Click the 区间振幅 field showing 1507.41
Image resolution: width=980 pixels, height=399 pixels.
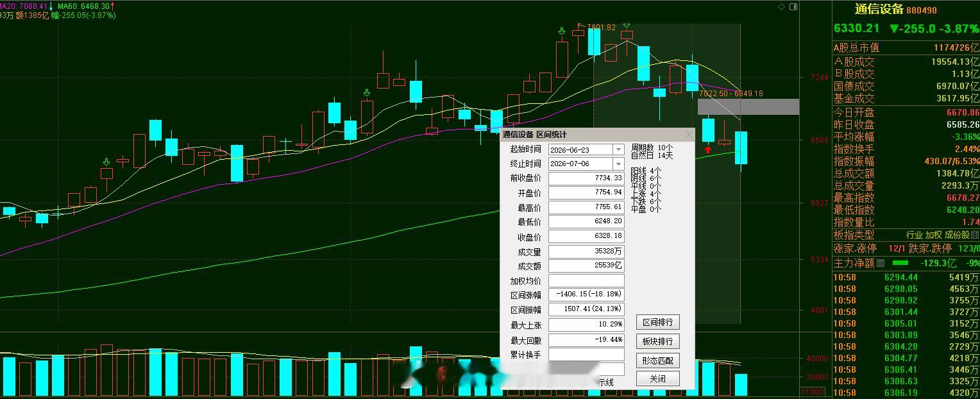point(586,310)
